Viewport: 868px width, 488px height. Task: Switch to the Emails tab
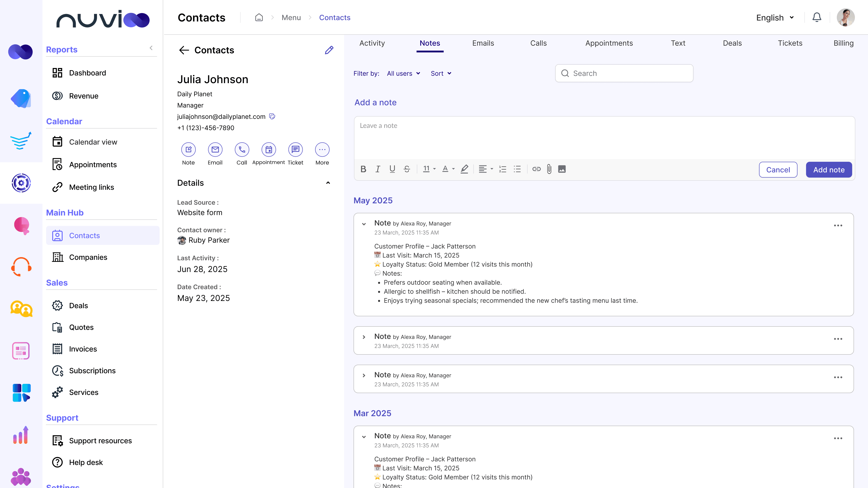(x=483, y=43)
